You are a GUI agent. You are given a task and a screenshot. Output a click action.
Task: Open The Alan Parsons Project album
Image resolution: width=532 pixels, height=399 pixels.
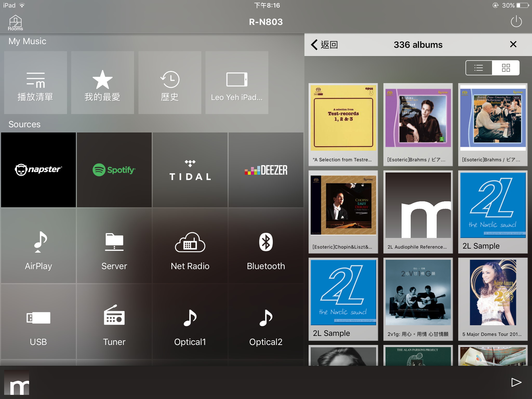tap(418, 355)
